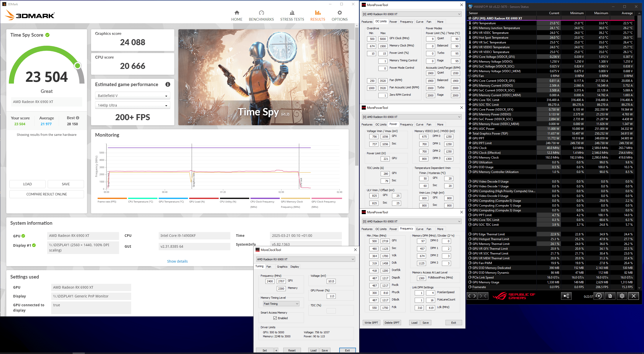This screenshot has width=644, height=354.
Task: Reset HWiNFO sensor min/max clock icon
Action: [599, 296]
